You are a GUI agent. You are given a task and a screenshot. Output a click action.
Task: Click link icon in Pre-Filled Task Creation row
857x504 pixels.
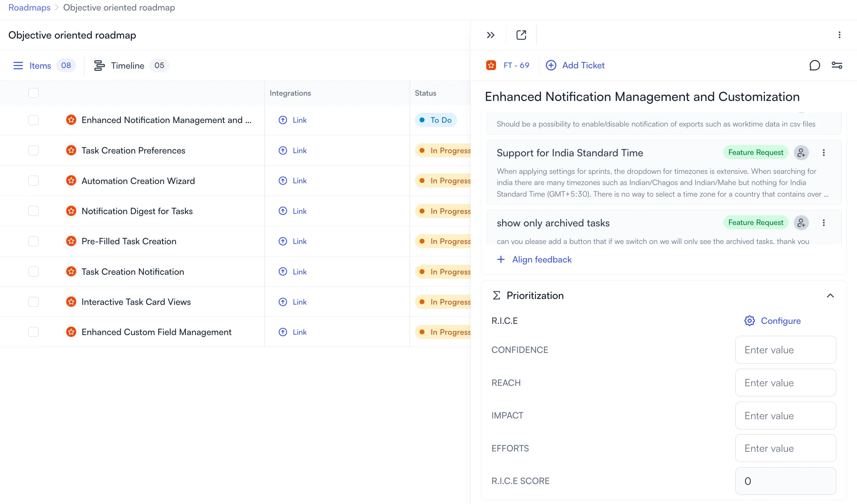point(283,241)
